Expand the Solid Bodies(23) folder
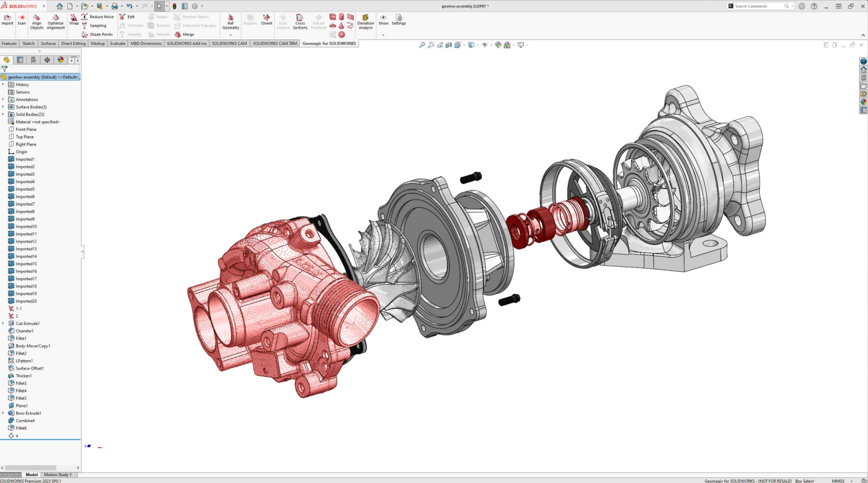This screenshot has height=483, width=868. point(3,114)
